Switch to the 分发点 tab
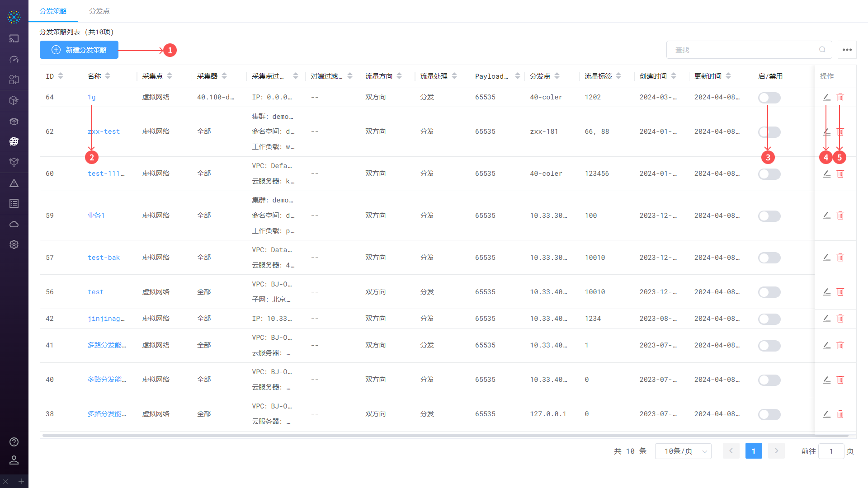 click(99, 11)
